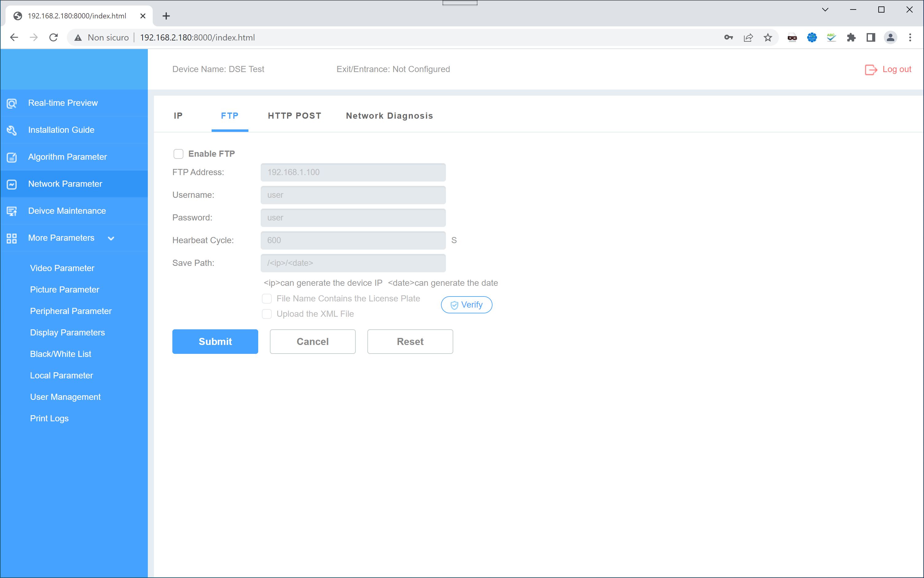Click the More Parameters grid icon
This screenshot has height=578, width=924.
[x=11, y=238]
